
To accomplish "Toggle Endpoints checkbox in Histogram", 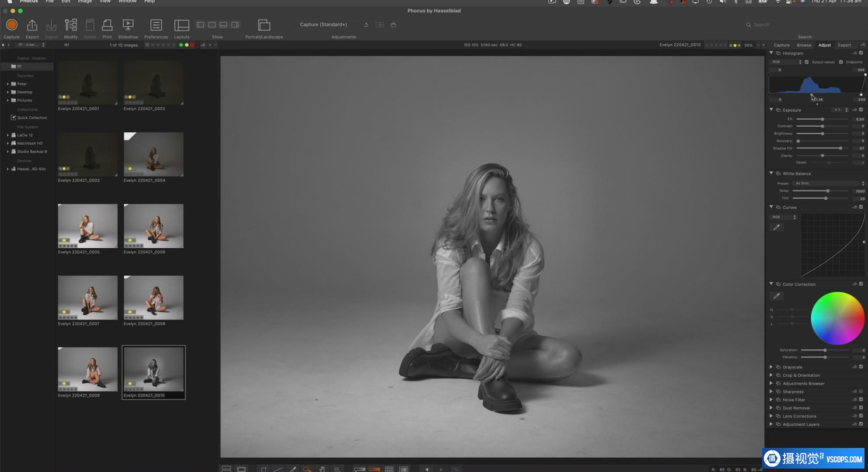I will click(841, 62).
